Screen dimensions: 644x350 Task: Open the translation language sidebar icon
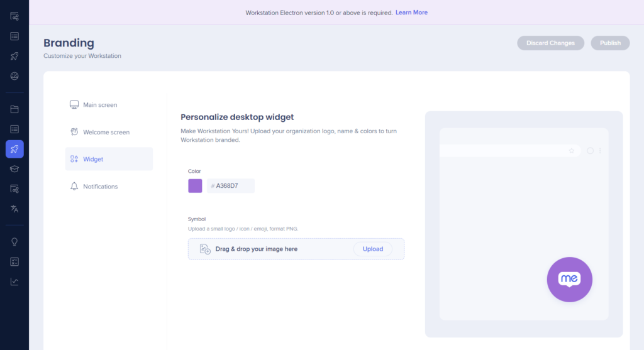point(14,209)
